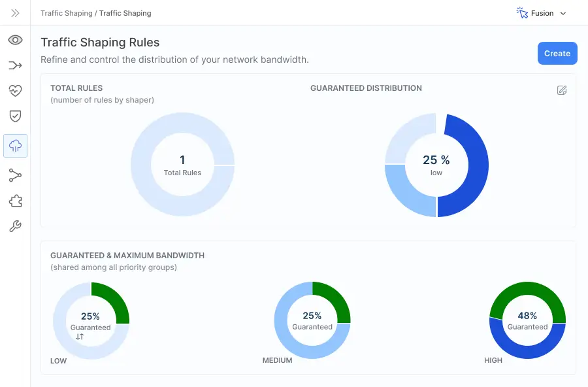588x387 pixels.
Task: Expand the sidebar with double-chevron icon
Action: pyautogui.click(x=15, y=13)
